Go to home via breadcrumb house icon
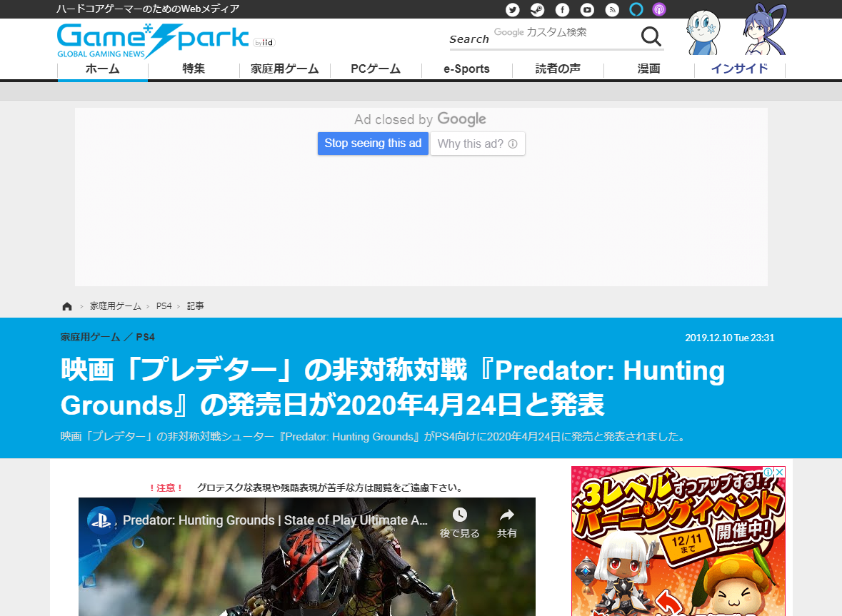The width and height of the screenshot is (842, 616). tap(67, 306)
